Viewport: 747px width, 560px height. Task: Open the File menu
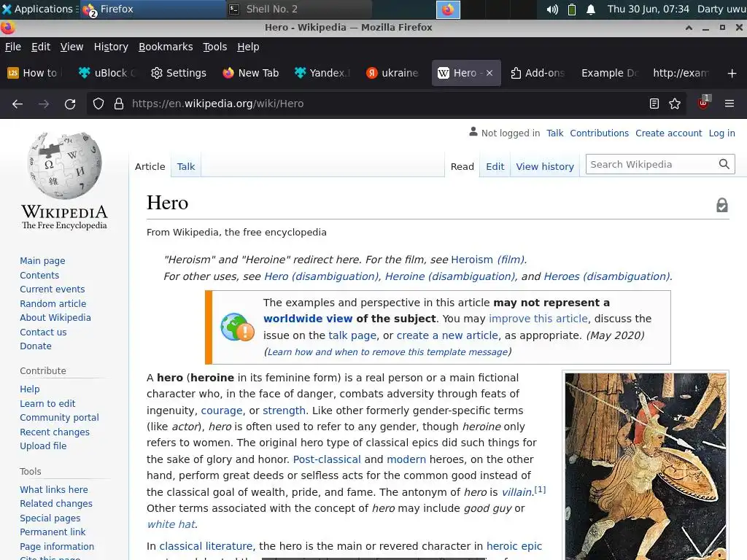point(13,47)
